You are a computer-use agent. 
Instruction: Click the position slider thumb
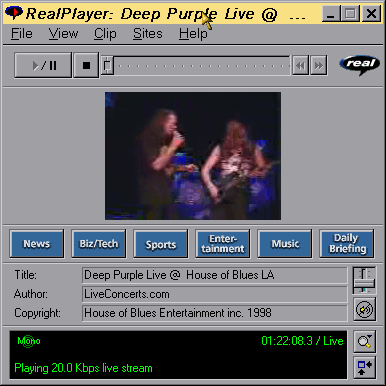coord(107,65)
